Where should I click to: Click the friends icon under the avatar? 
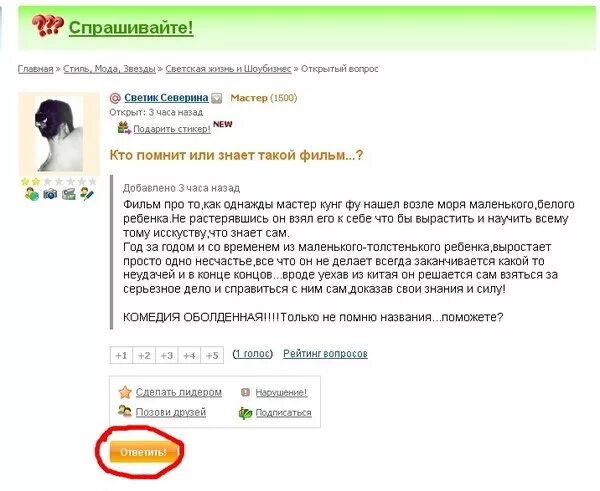click(32, 195)
